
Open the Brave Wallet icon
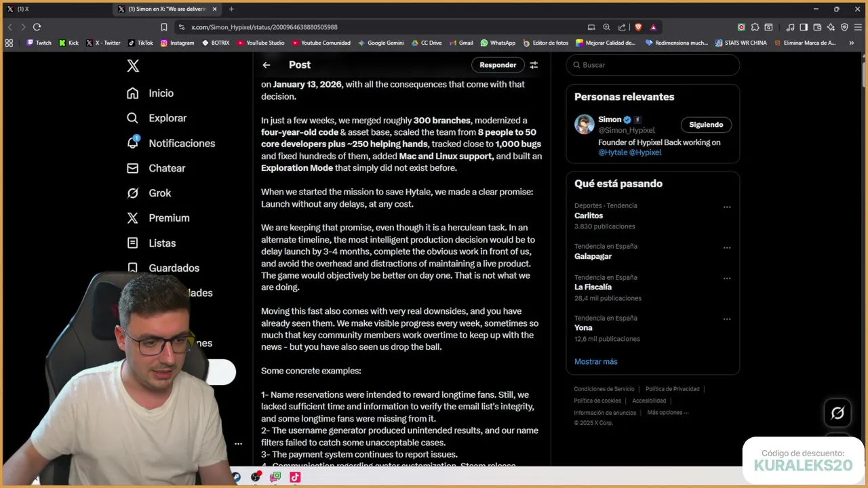pyautogui.click(x=817, y=27)
